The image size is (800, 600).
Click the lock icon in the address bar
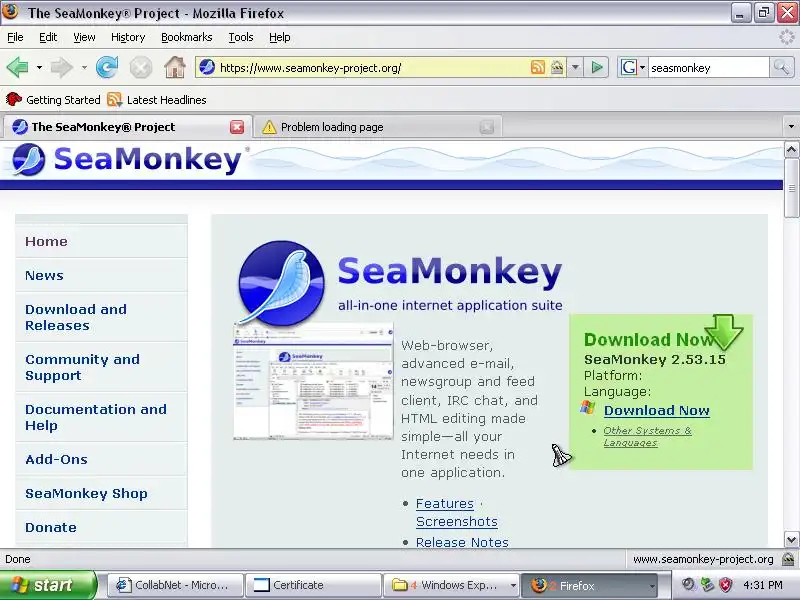[x=557, y=67]
